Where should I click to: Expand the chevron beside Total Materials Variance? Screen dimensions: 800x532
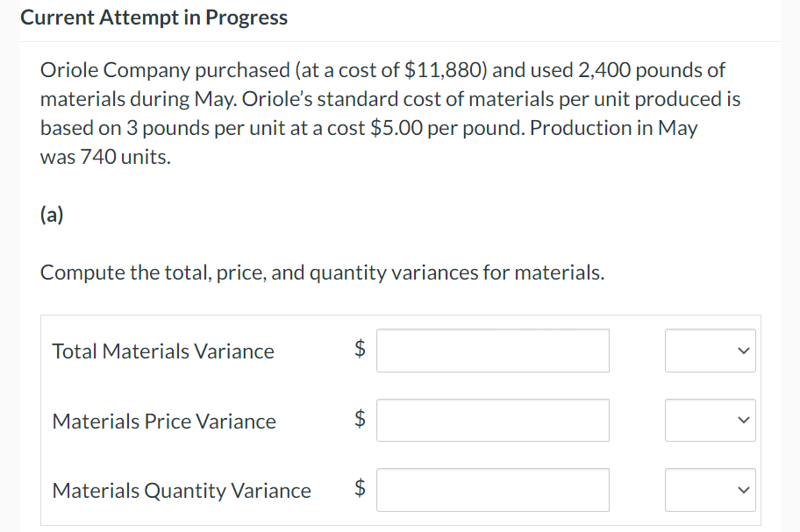[x=742, y=350]
